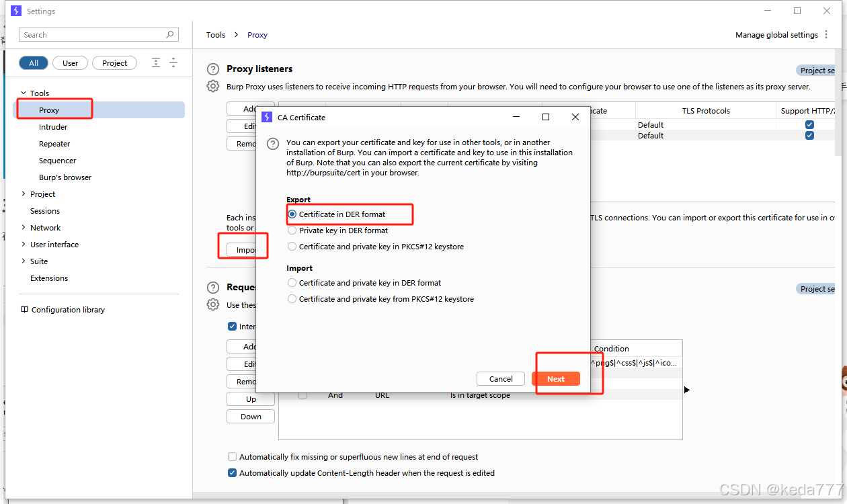Click the Burp logo in CA Certificate dialog

pos(267,117)
